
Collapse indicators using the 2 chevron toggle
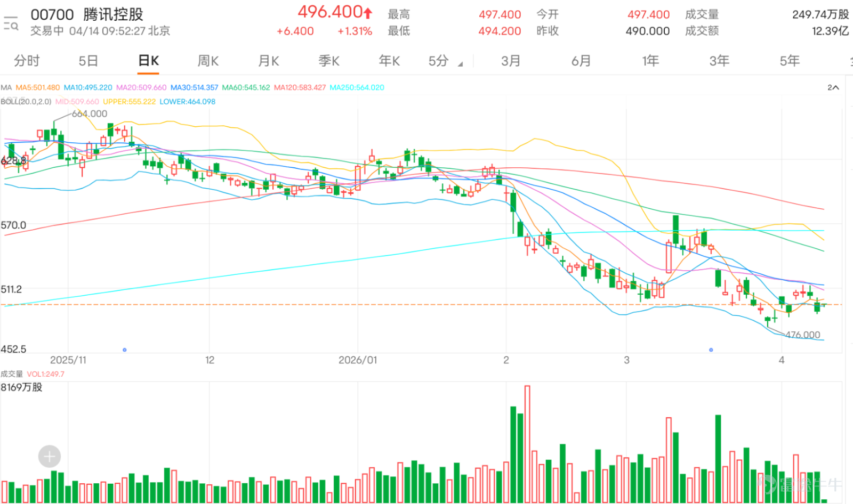pos(833,87)
